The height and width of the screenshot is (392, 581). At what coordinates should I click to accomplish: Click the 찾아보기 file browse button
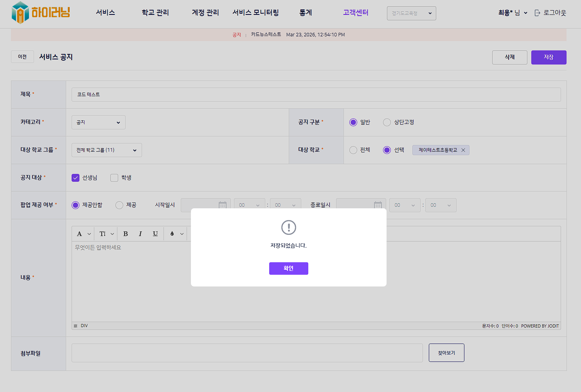[446, 353]
